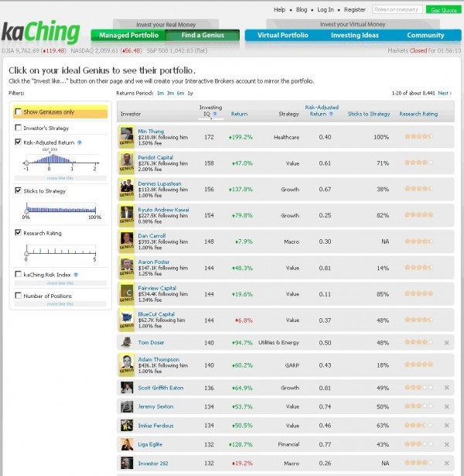Open the Managed Portfolio tab
The image size is (464, 476).
128,35
